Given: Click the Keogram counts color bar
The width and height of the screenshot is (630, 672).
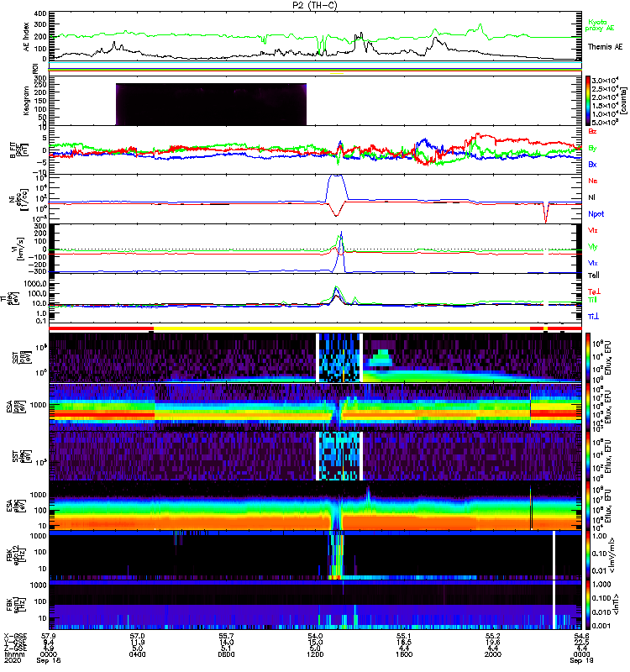Looking at the screenshot, I should click(588, 101).
